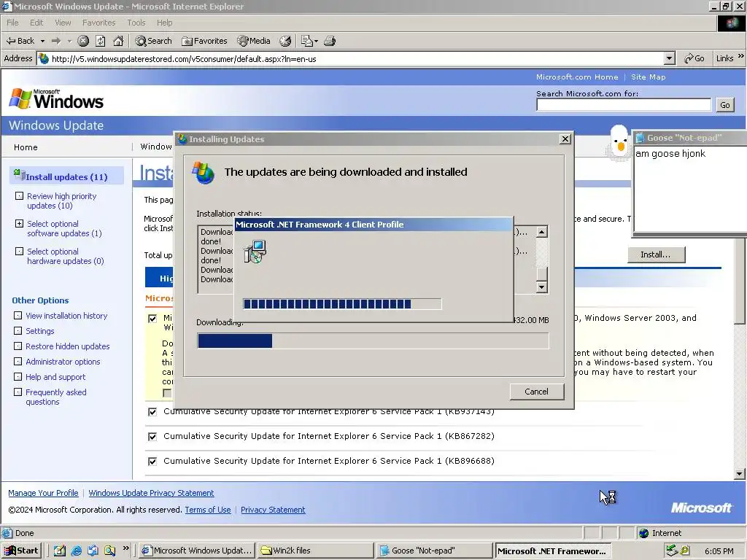Viewport: 747px width, 560px height.
Task: Click the magnifier folder quick launch icon
Action: click(109, 551)
